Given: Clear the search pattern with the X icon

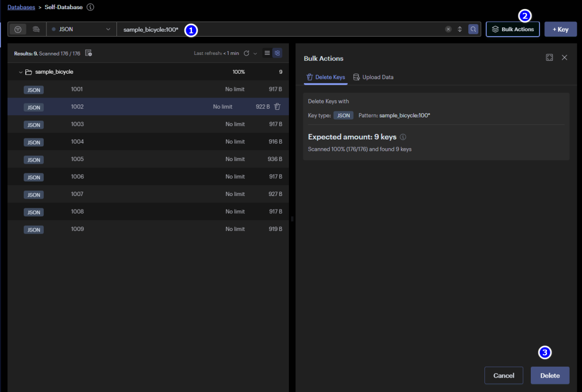Looking at the screenshot, I should click(x=448, y=29).
